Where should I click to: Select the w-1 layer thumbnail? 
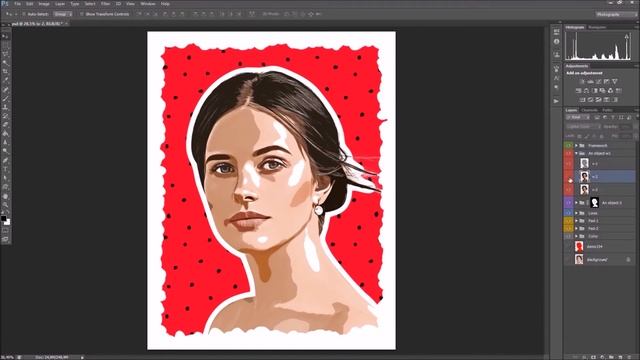584,164
